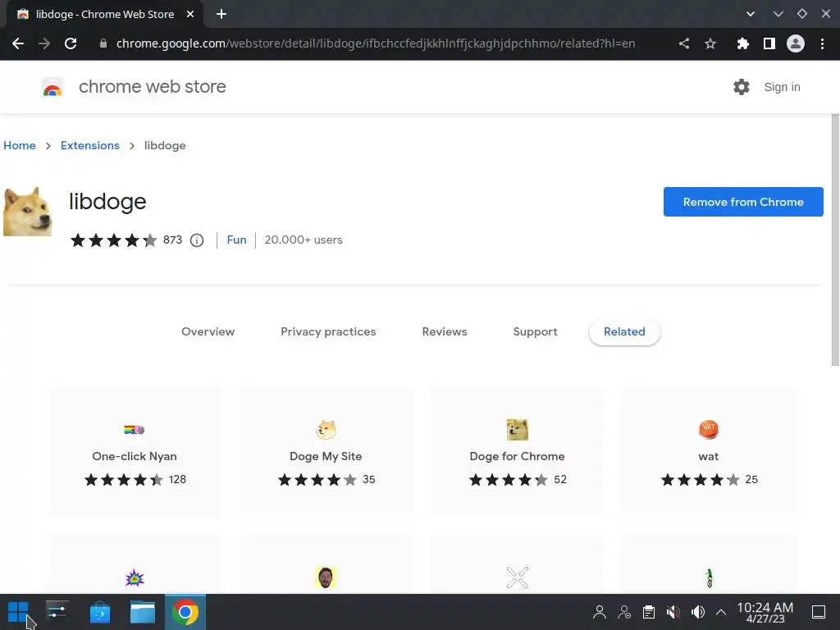Viewport: 840px width, 630px height.
Task: Click the person-with-gear tray icon
Action: (624, 612)
